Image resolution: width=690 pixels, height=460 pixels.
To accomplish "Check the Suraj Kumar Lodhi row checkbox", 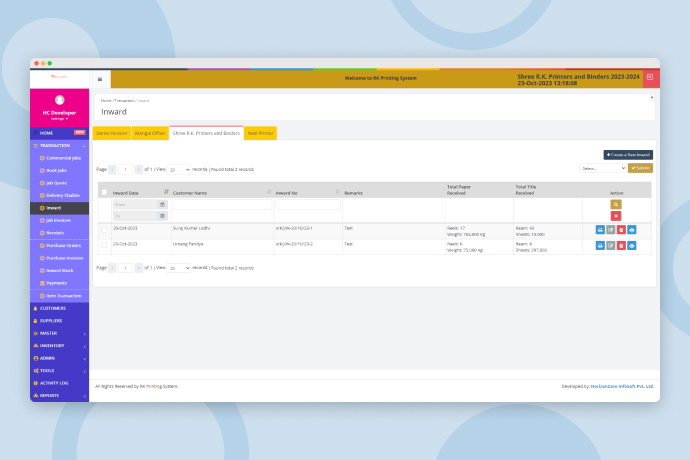I will [x=104, y=229].
